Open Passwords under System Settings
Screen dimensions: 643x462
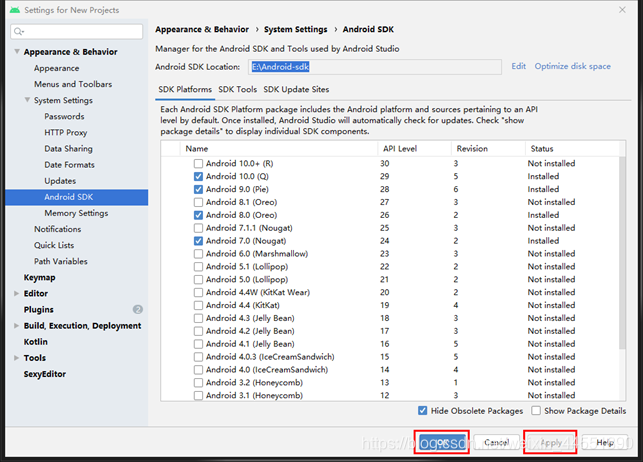coord(64,116)
